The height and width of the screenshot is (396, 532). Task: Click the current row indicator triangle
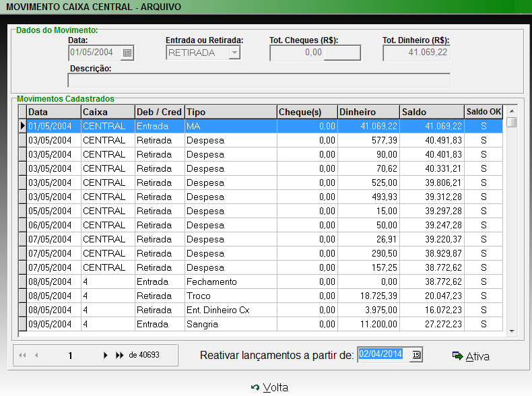(22, 126)
